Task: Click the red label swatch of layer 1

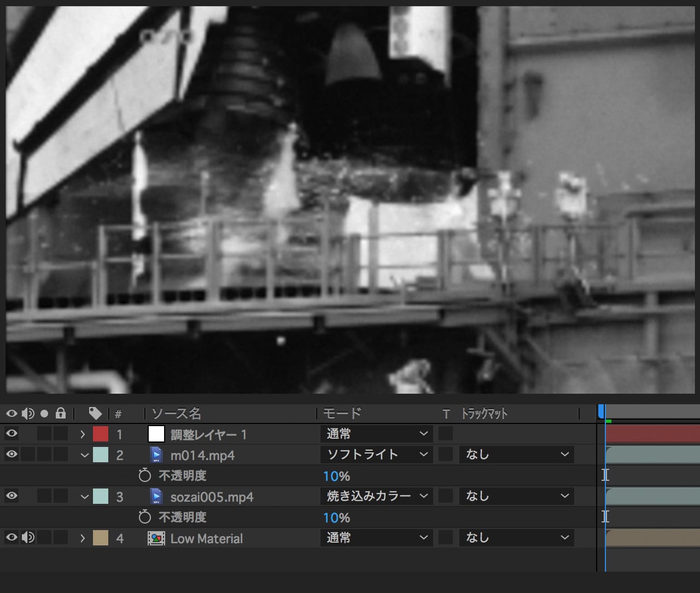Action: pyautogui.click(x=101, y=434)
